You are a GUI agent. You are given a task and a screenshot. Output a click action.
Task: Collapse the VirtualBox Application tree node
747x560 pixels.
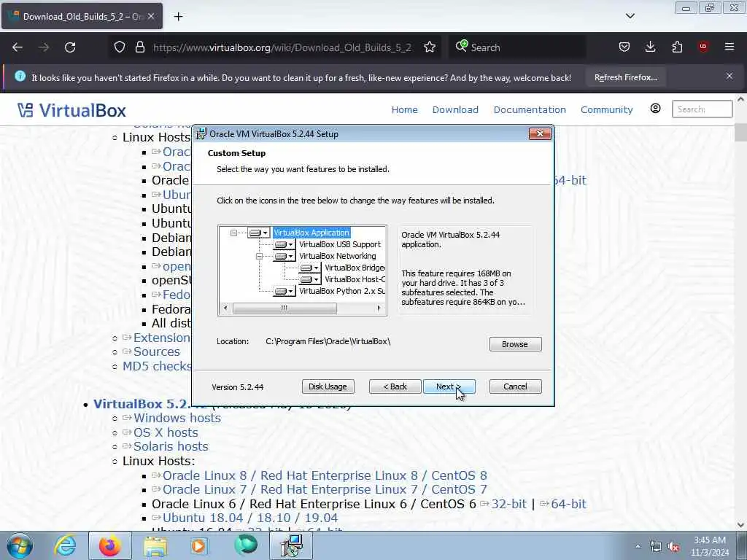point(233,233)
